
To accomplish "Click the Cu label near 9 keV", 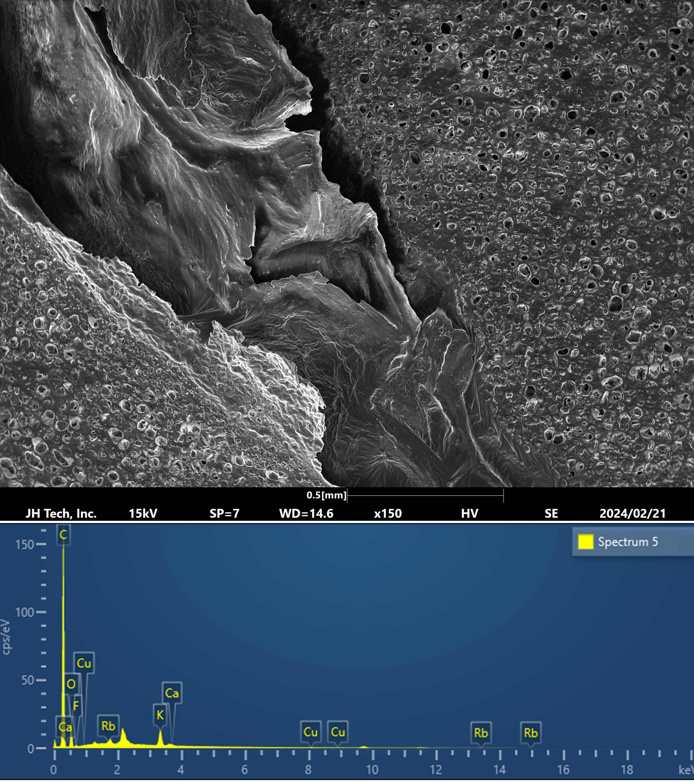I will [338, 732].
